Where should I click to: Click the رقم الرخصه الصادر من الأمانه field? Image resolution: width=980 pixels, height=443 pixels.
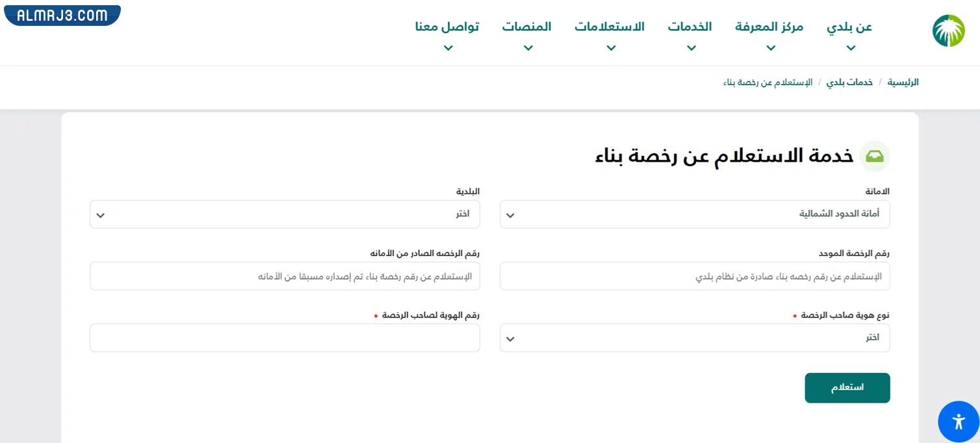(x=285, y=276)
